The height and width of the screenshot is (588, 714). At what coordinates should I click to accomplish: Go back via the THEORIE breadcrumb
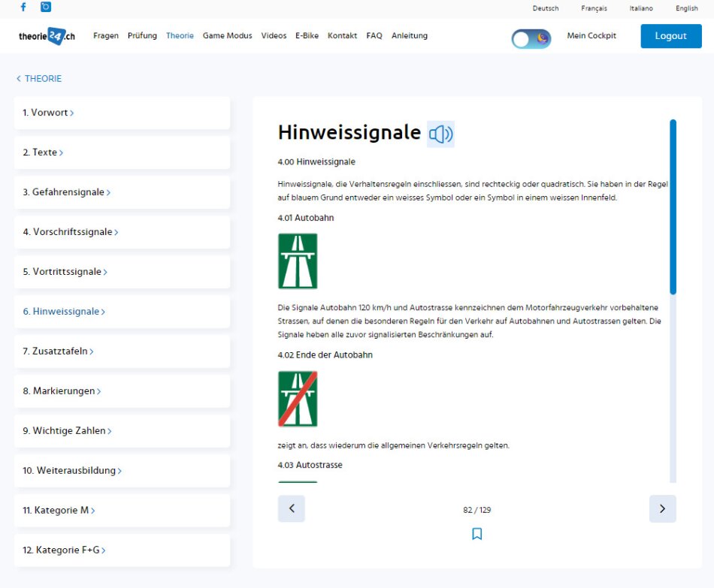[39, 79]
